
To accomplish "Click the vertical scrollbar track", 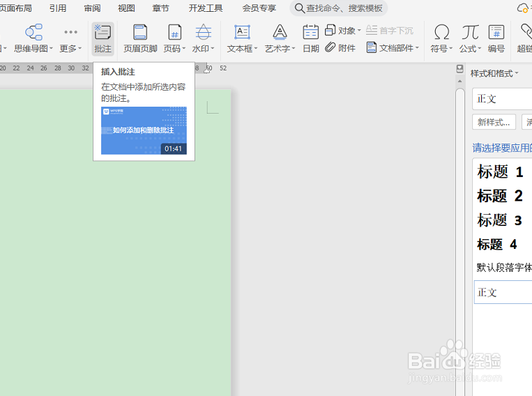I will click(x=459, y=241).
